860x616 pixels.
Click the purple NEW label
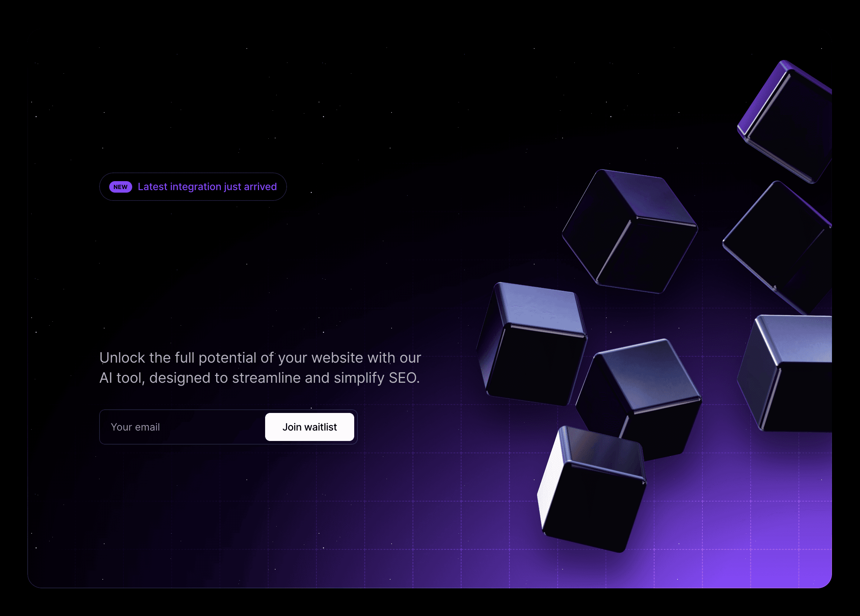pos(120,187)
